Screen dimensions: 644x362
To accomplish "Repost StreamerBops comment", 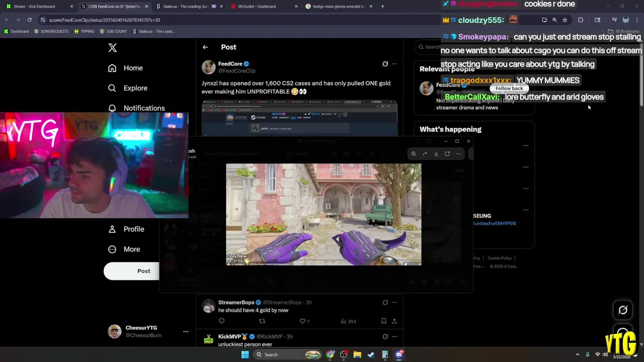I will tap(262, 321).
